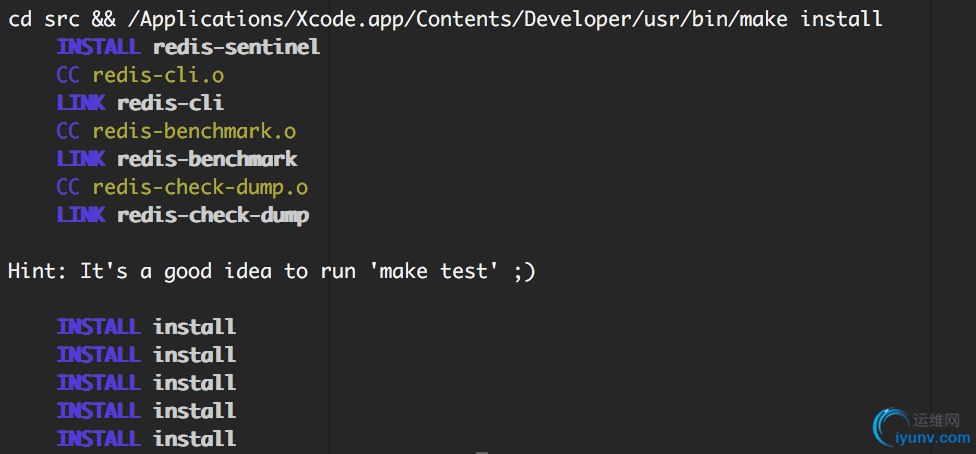
Task: Click the third 'INSTALL install' line
Action: pos(146,382)
